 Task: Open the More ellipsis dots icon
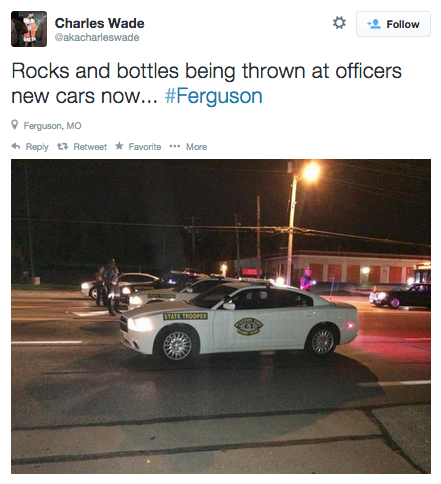pos(175,146)
